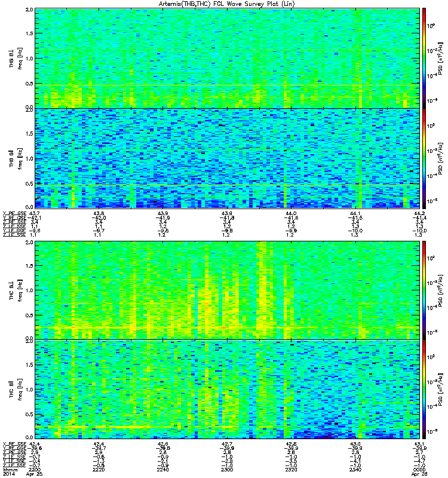Screen dimensions: 448x478
Task: Click inside the THB B-parallel spectrogram panel
Action: click(x=228, y=158)
